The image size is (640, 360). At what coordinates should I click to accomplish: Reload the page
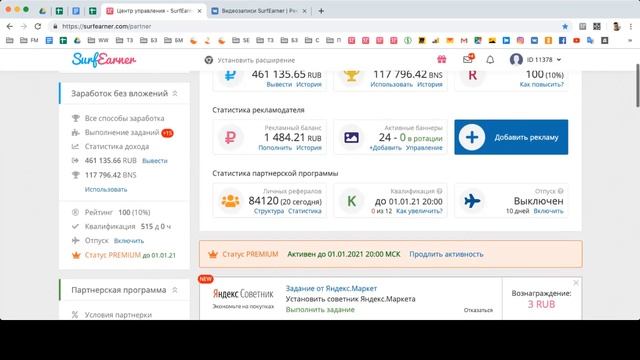38,26
